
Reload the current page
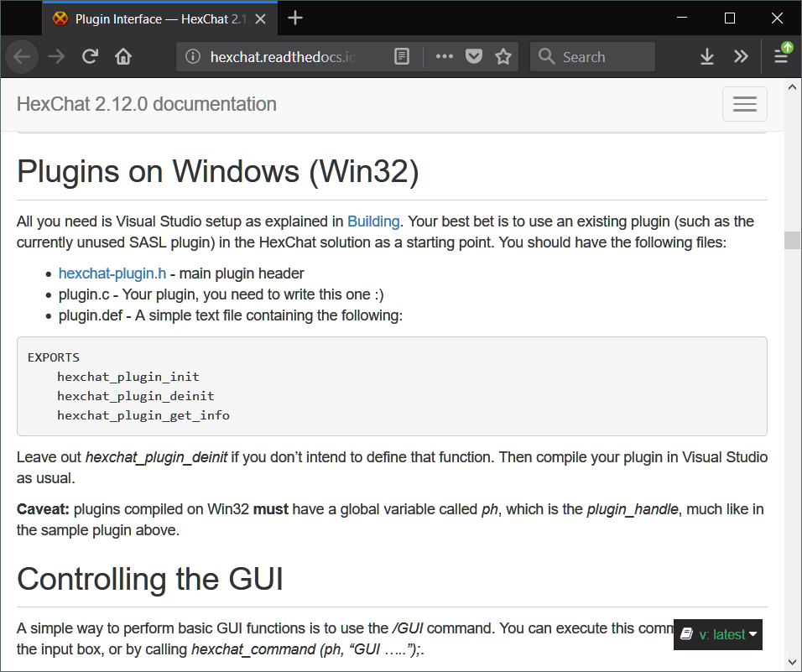click(x=90, y=57)
